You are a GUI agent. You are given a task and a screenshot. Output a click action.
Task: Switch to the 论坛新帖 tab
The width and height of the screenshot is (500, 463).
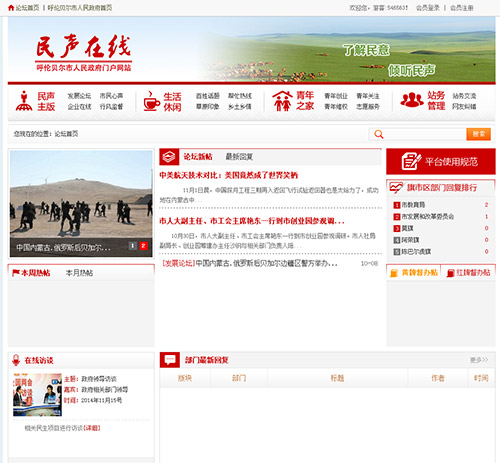[x=198, y=157]
